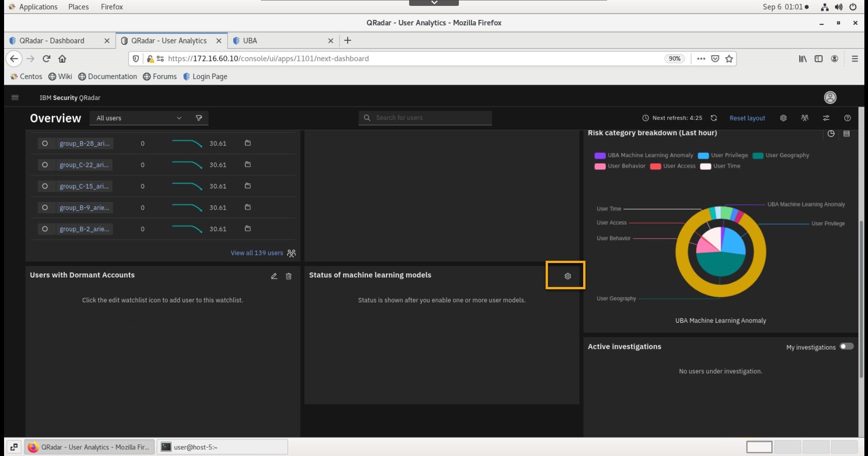Click the Search for users field
Image resolution: width=868 pixels, height=456 pixels.
[x=425, y=118]
